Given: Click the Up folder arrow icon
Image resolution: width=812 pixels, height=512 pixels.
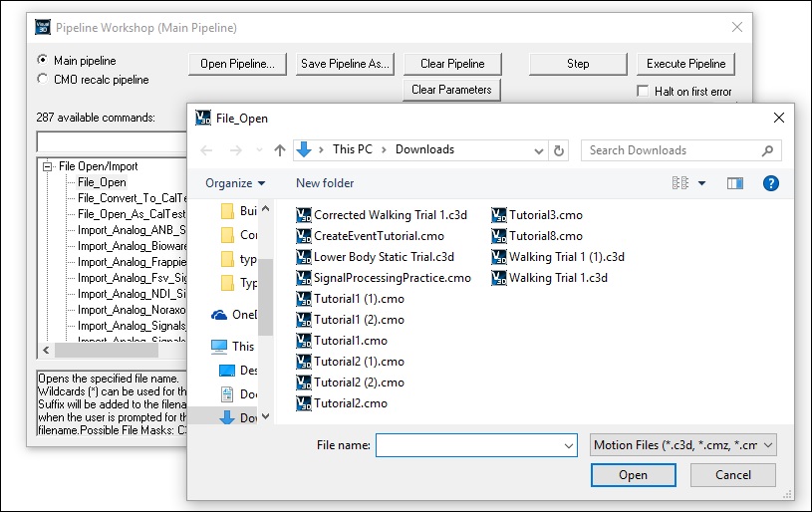Looking at the screenshot, I should [x=280, y=150].
